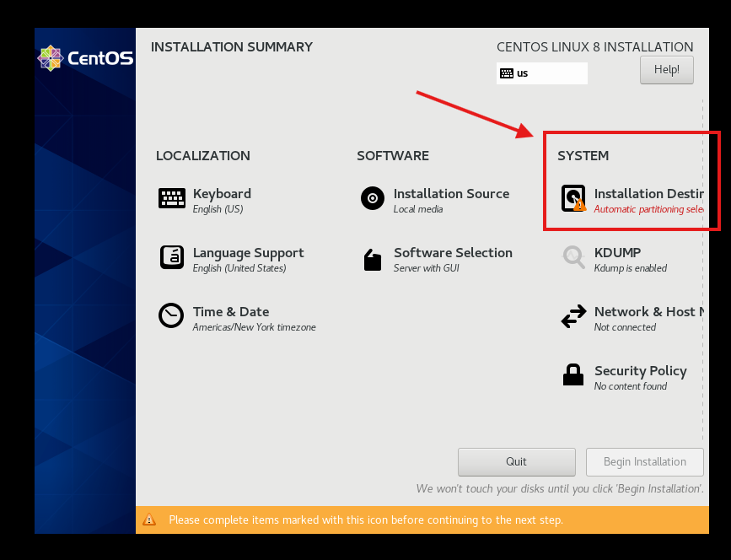731x560 pixels.
Task: Open Software Selection label
Action: [453, 253]
